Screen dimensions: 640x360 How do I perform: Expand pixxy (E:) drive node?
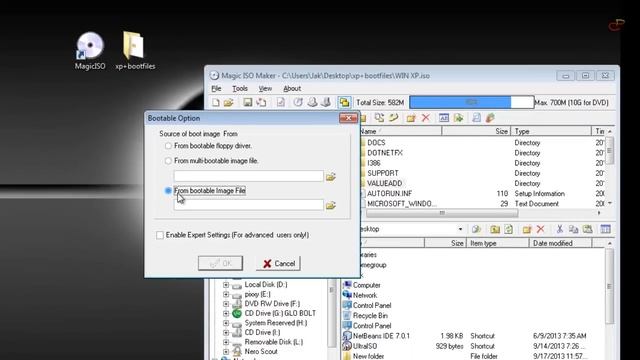pos(226,294)
